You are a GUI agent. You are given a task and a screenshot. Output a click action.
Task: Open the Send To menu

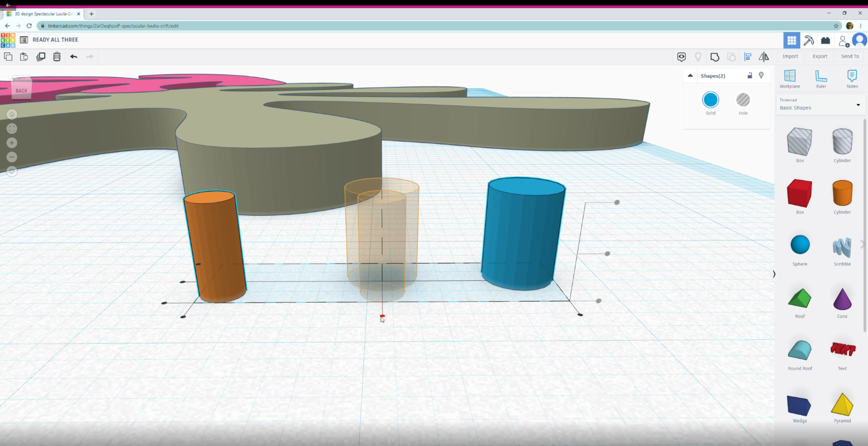850,56
